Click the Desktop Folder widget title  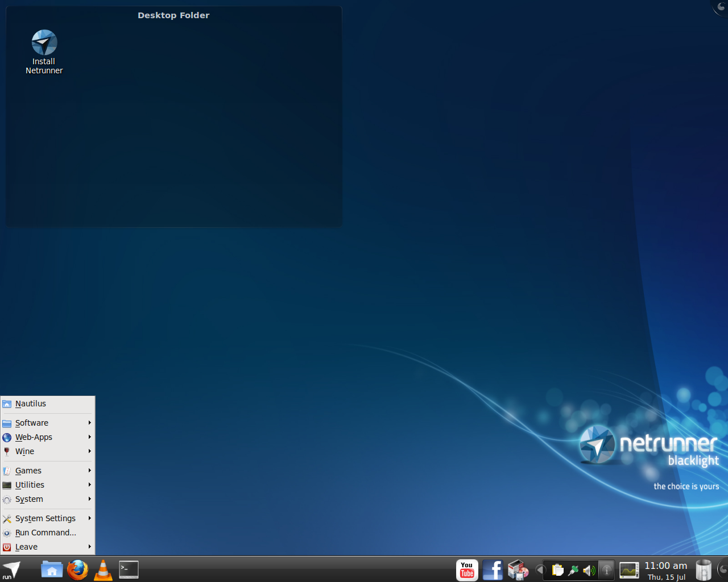pyautogui.click(x=173, y=15)
